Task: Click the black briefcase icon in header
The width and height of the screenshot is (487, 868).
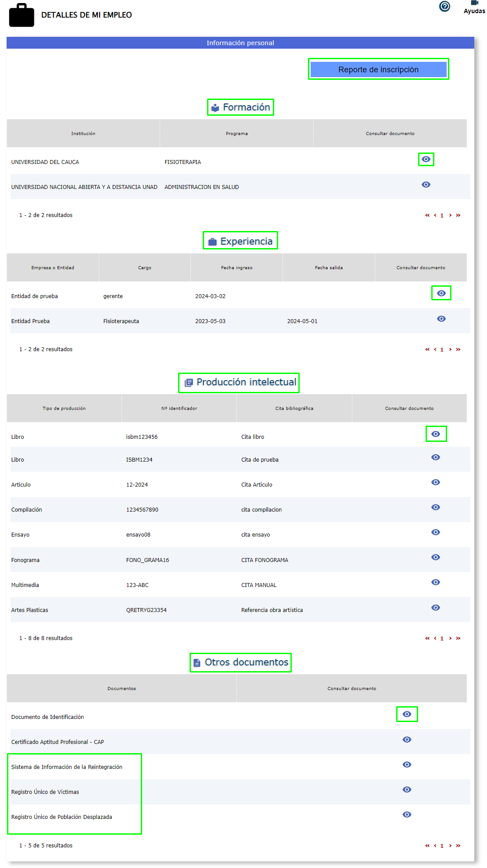Action: [21, 15]
